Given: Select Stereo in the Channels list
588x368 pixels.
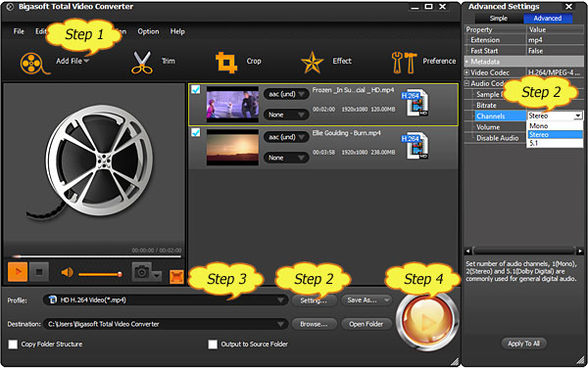Looking at the screenshot, I should [x=555, y=134].
